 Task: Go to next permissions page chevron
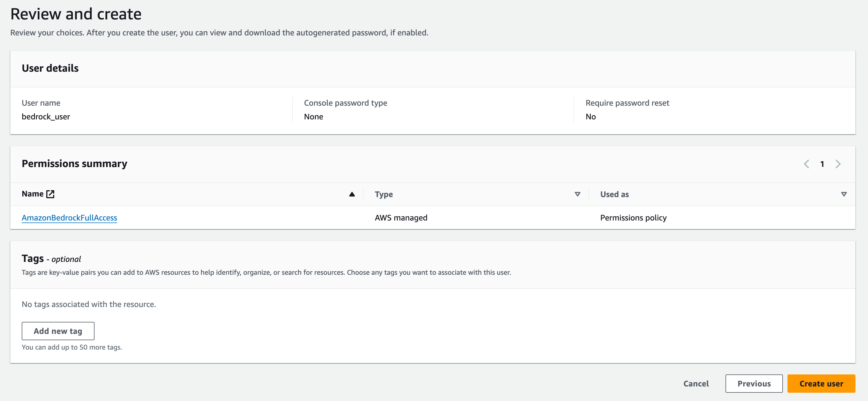tap(838, 164)
